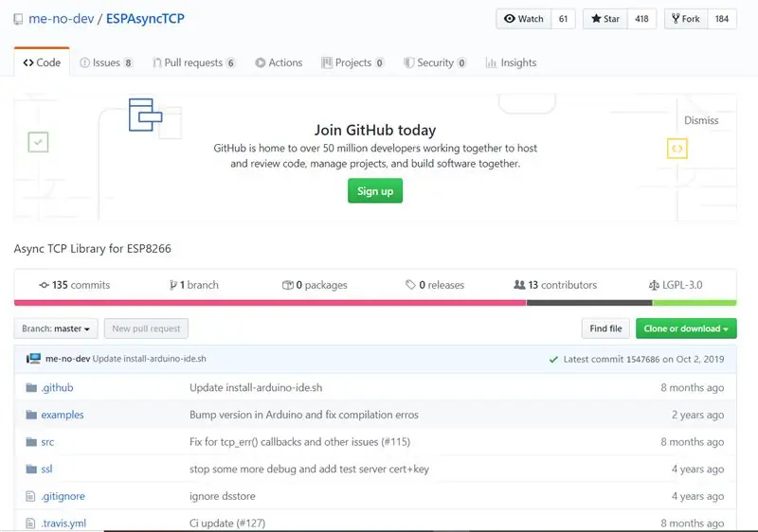Screen dimensions: 758x532
Task: Click the green Sign up button
Action: [x=375, y=191]
